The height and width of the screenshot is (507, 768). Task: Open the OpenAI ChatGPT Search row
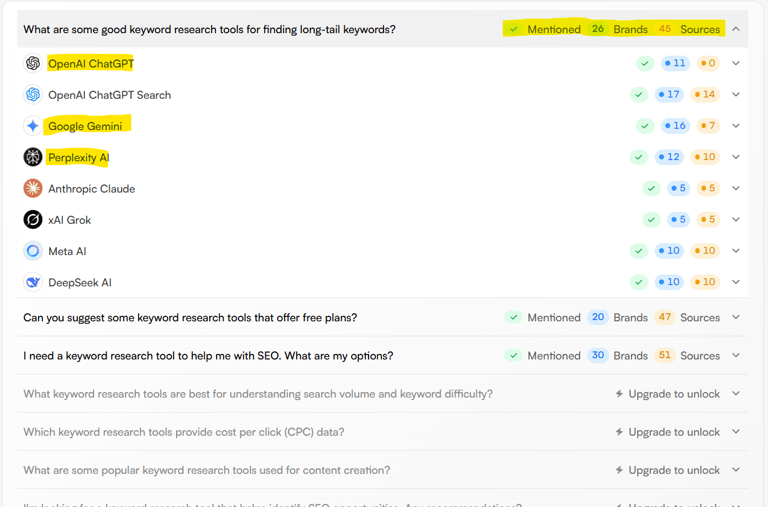383,95
